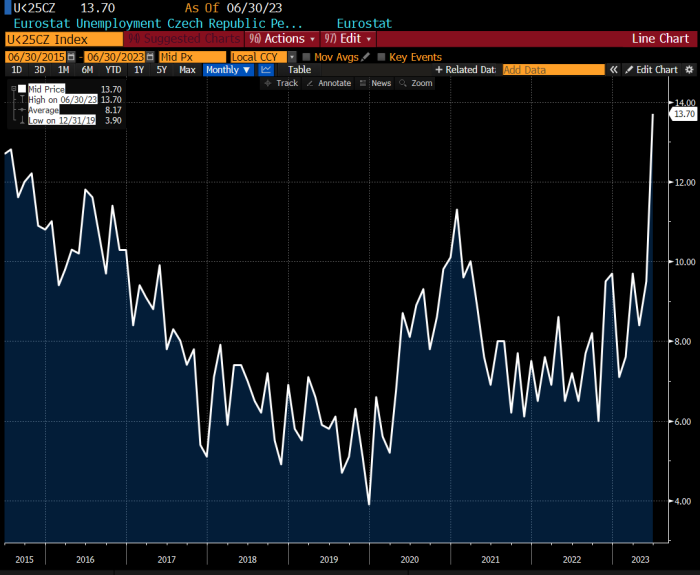
Task: Select the Zoom magnifier tool
Action: pyautogui.click(x=416, y=83)
